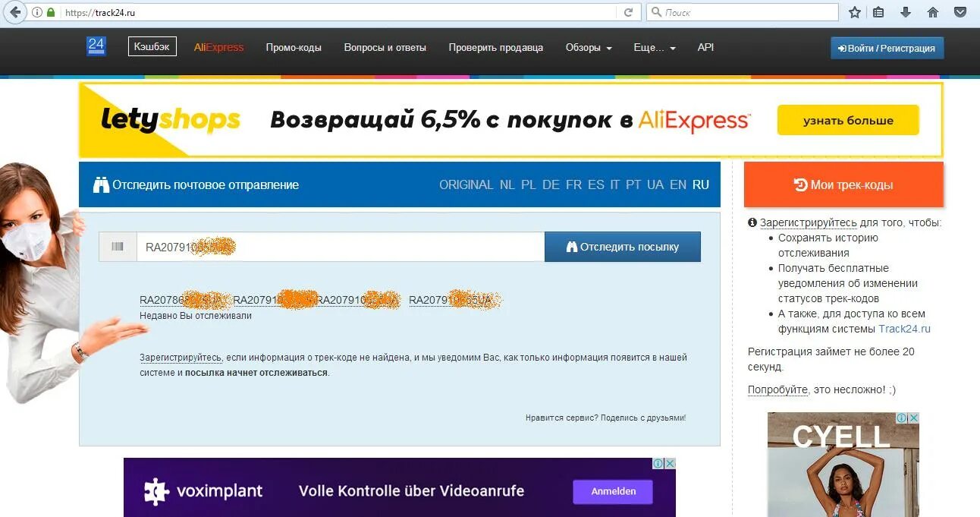
Task: Switch language to ES
Action: 596,184
